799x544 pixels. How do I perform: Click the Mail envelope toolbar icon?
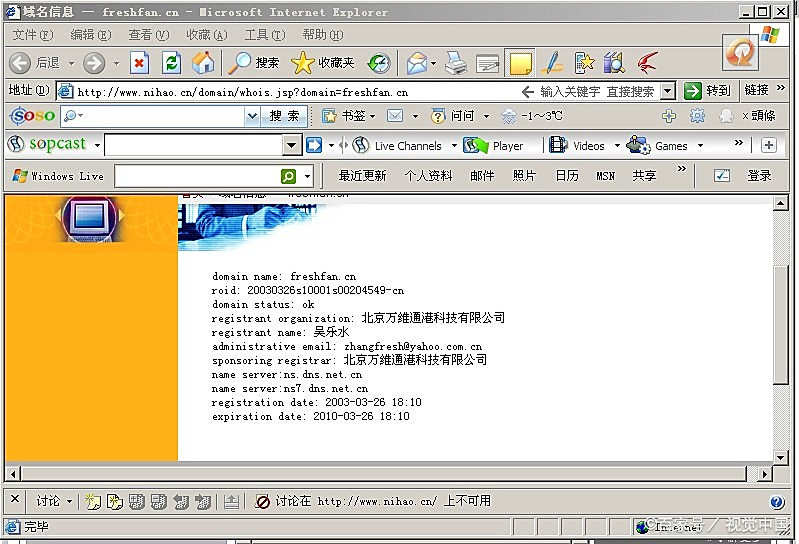(416, 64)
